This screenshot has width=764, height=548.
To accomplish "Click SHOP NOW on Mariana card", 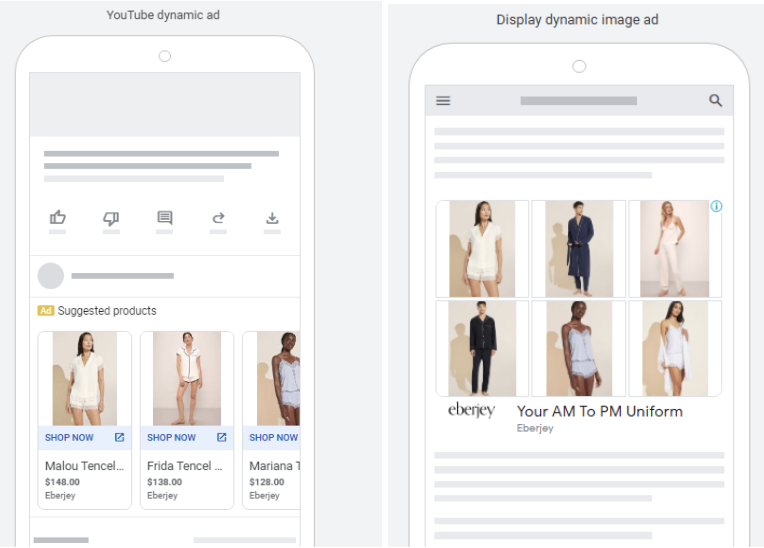I will 274,437.
